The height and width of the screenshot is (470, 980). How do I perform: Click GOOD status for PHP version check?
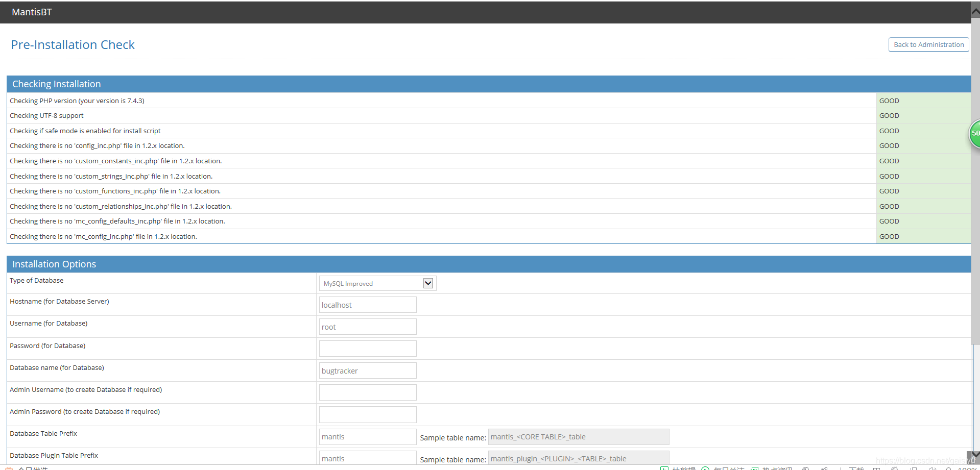point(889,101)
